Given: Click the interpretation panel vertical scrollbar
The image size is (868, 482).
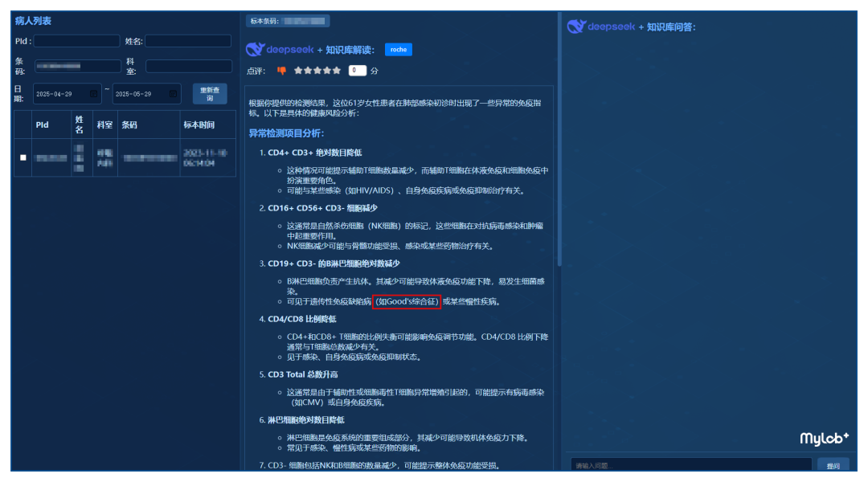Looking at the screenshot, I should (x=559, y=138).
